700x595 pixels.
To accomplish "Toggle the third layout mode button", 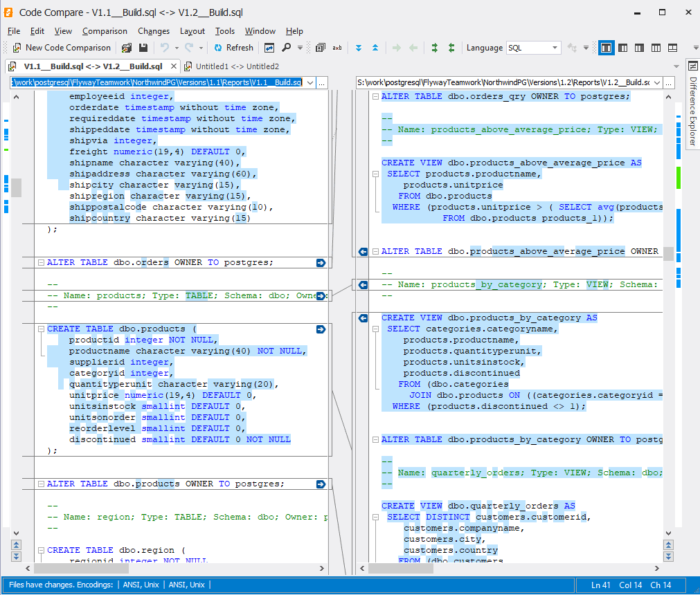I will (639, 48).
